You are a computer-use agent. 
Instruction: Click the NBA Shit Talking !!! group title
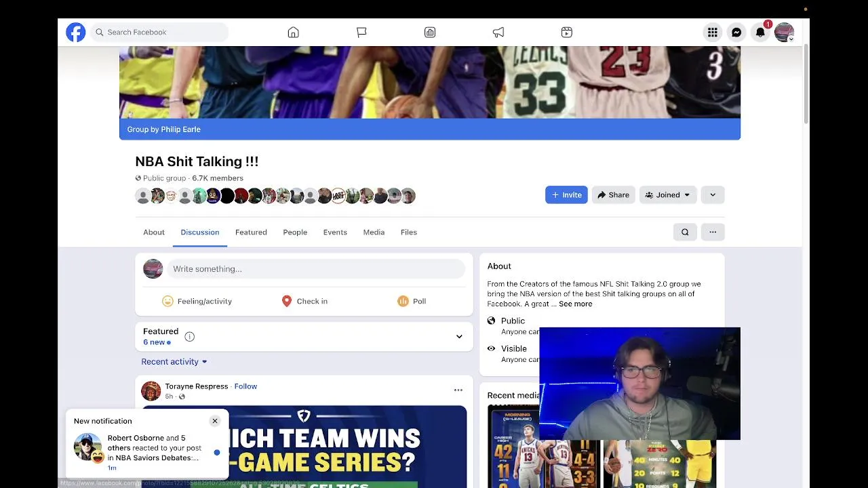197,161
